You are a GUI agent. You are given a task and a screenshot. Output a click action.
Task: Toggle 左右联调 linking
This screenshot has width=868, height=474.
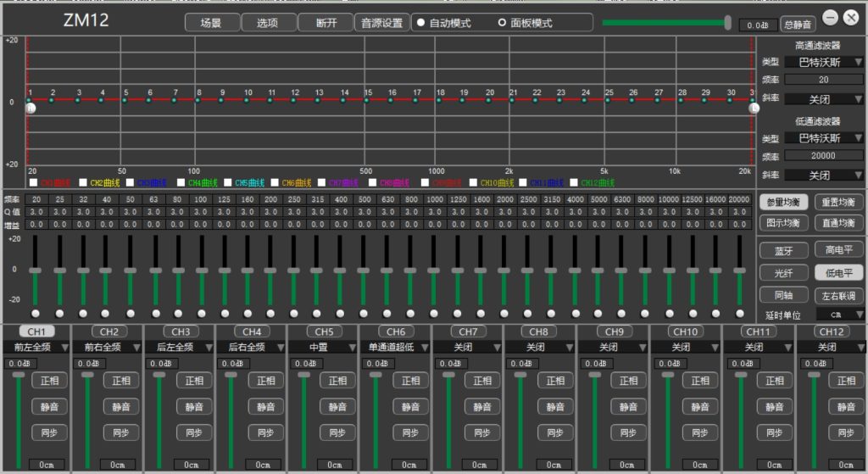(838, 296)
